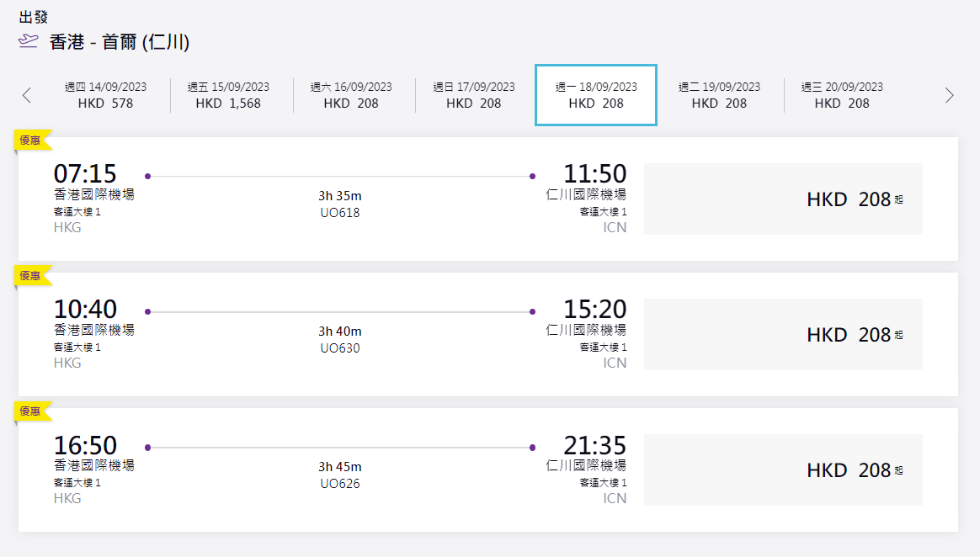Click the 07:15 departure time
Screen dimensions: 980x557
coord(85,174)
